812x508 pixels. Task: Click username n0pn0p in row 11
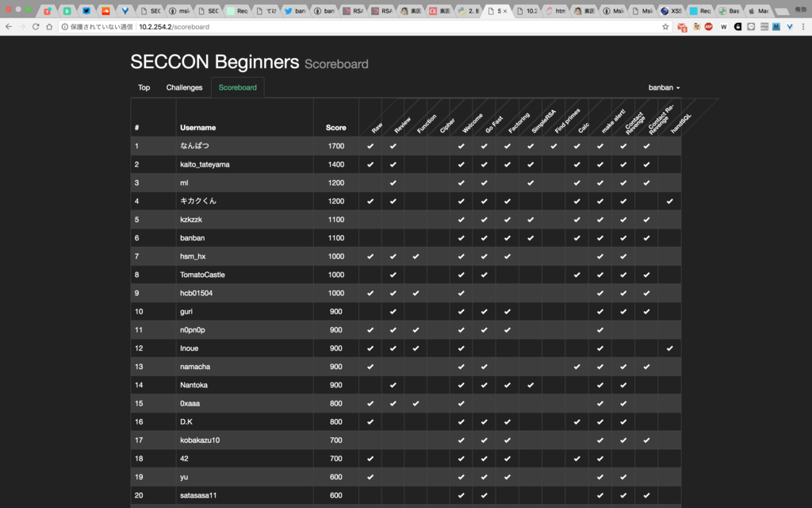coord(192,329)
